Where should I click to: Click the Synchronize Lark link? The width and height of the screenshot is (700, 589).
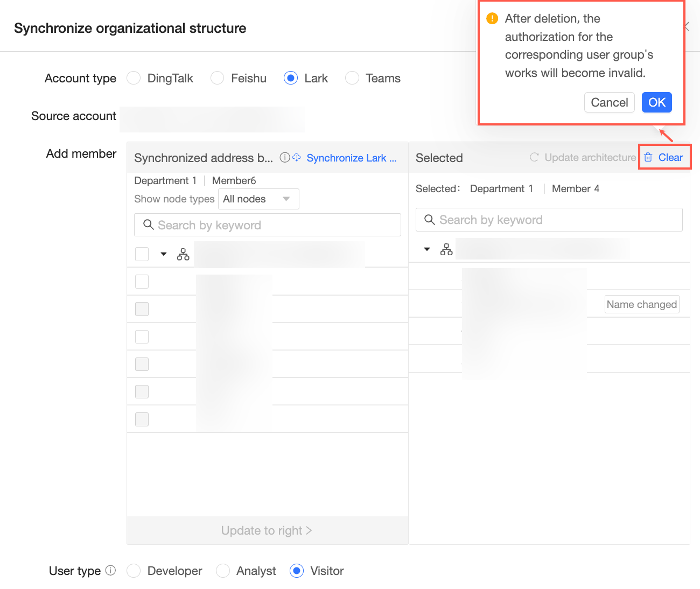pos(352,158)
